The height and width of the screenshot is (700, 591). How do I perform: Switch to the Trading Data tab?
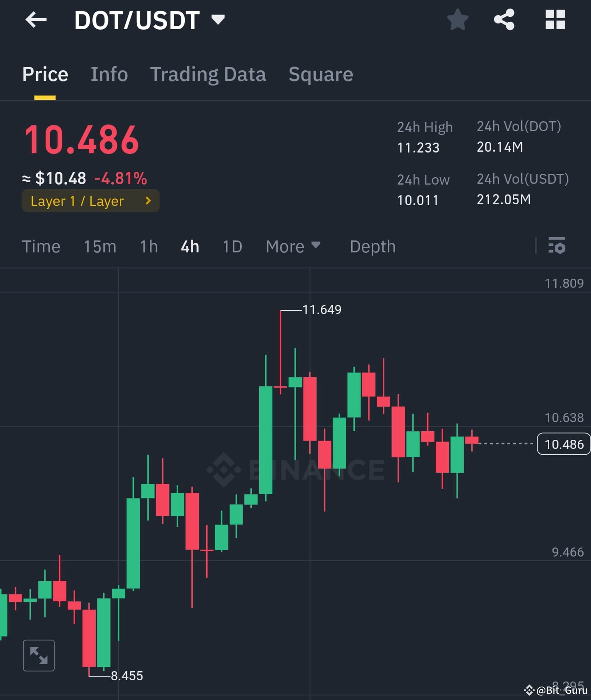coord(208,74)
